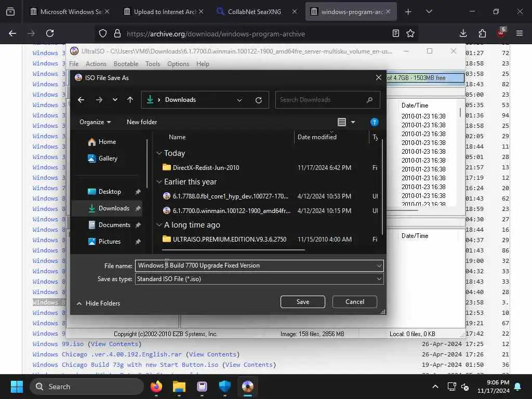The width and height of the screenshot is (532, 399).
Task: Open the Organize dropdown
Action: 95,122
